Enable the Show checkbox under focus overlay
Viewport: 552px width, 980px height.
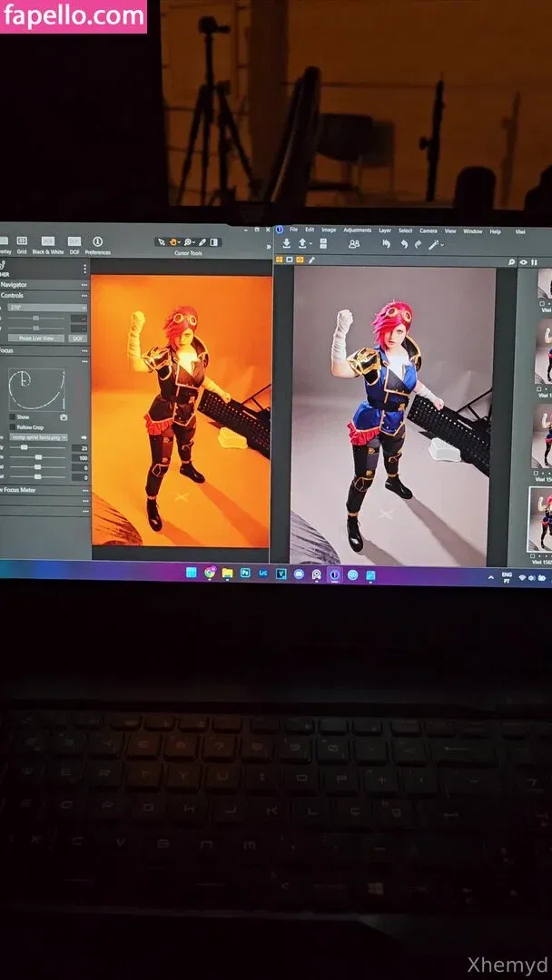click(x=12, y=417)
